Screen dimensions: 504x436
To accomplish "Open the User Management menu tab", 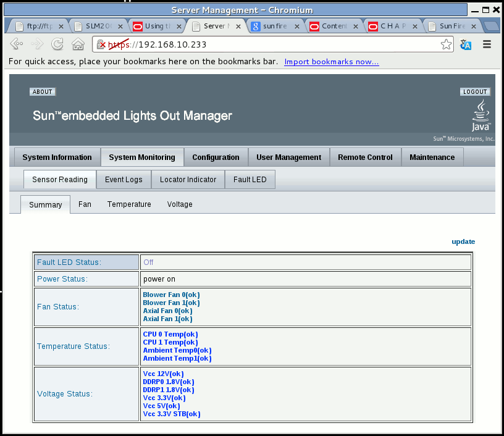I will coord(288,157).
